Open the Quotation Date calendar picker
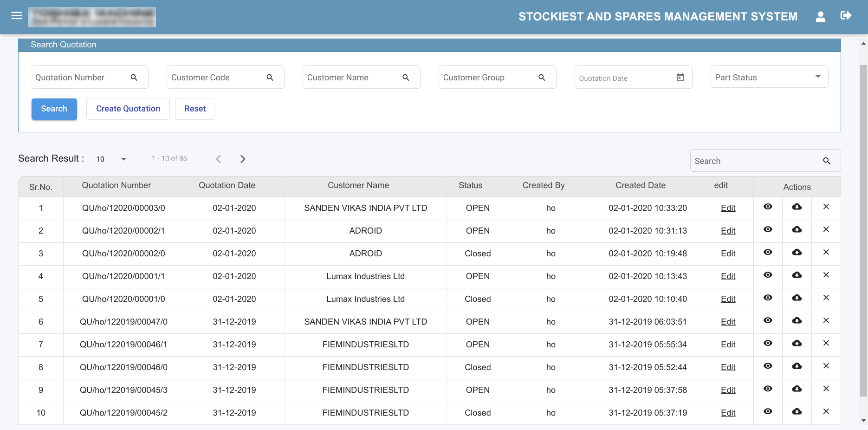This screenshot has height=430, width=868. tap(680, 78)
